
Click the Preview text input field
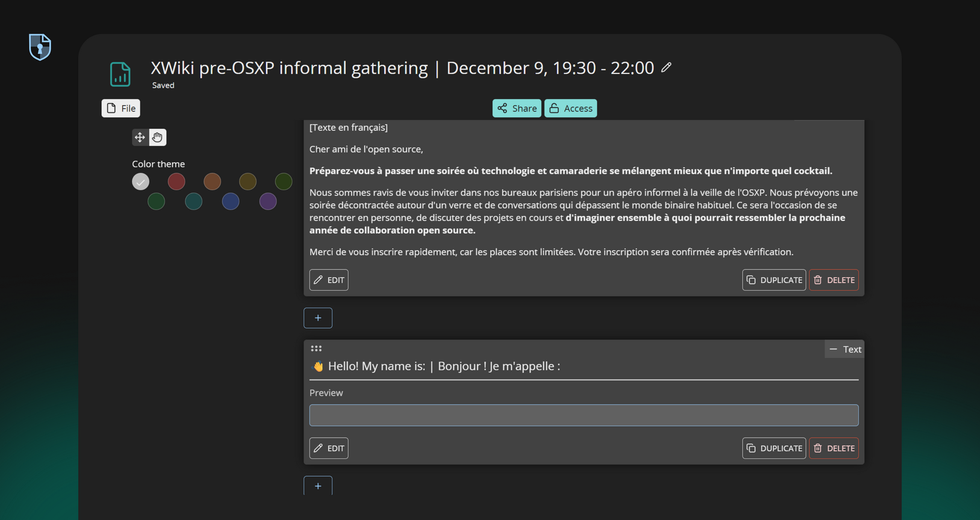[583, 415]
